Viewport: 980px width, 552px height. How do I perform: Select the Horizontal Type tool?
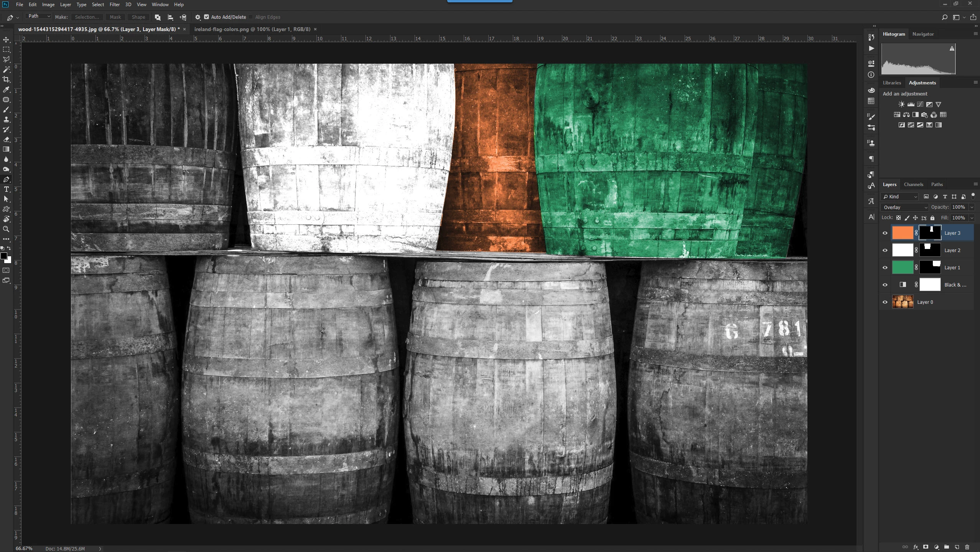pyautogui.click(x=6, y=189)
